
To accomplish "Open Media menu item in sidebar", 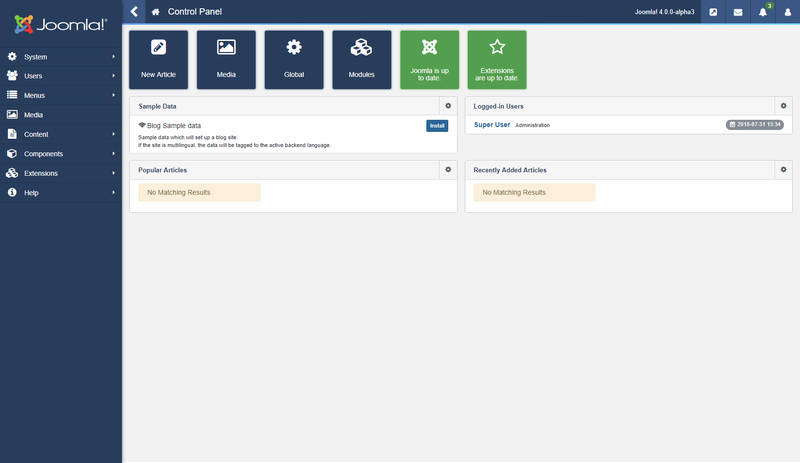I will 61,114.
